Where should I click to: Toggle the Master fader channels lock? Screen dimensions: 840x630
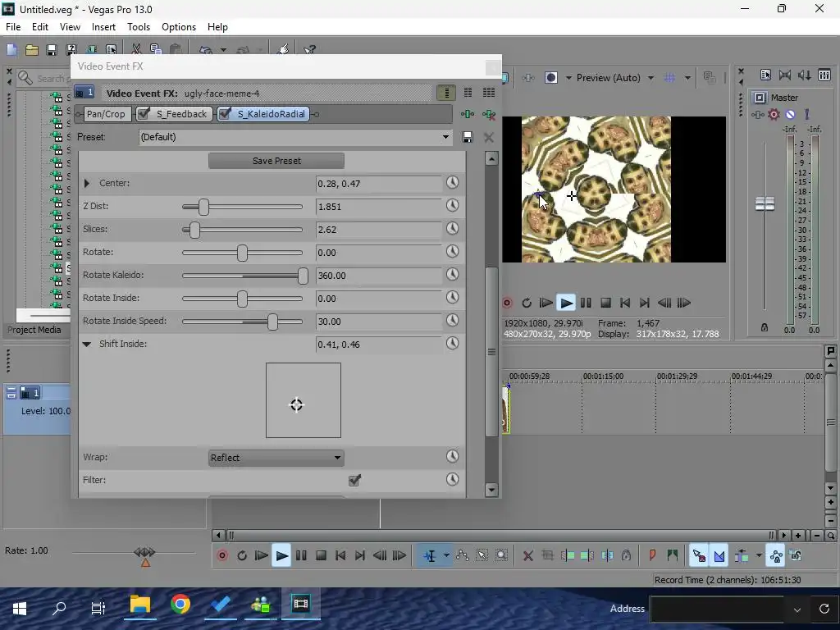pyautogui.click(x=765, y=327)
